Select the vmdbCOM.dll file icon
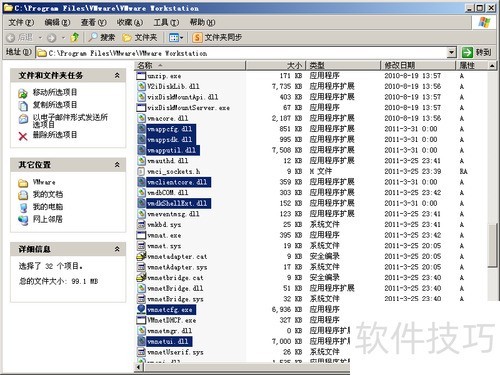 [141, 193]
